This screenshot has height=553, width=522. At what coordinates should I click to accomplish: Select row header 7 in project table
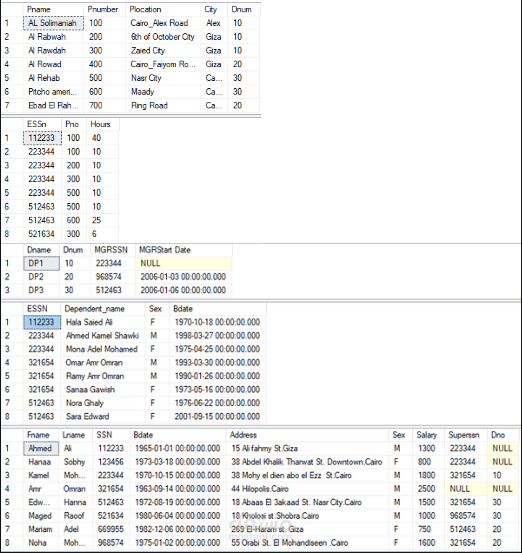click(x=12, y=106)
